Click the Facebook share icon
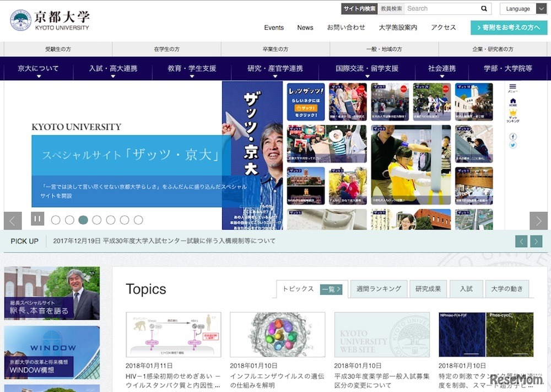This screenshot has height=392, width=551. 512,136
